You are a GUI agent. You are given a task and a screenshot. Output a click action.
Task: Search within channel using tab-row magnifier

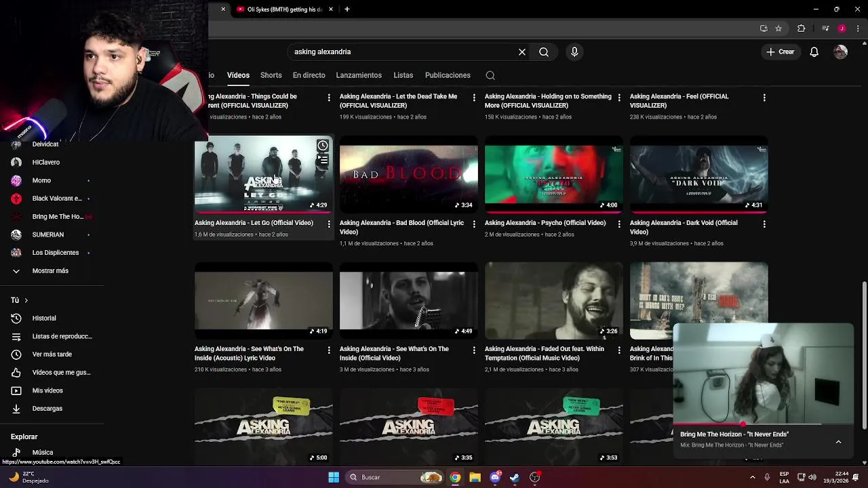(490, 75)
